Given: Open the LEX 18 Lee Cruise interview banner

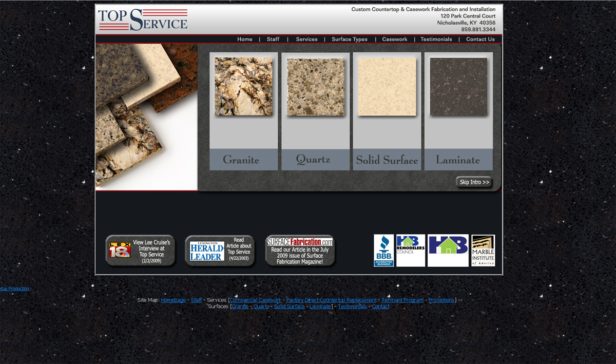Looking at the screenshot, I should click(x=140, y=251).
